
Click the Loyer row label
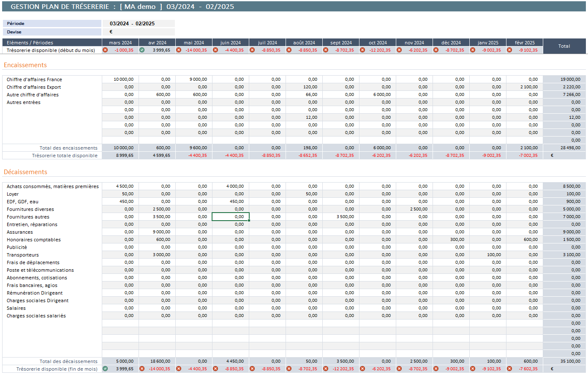[13, 194]
